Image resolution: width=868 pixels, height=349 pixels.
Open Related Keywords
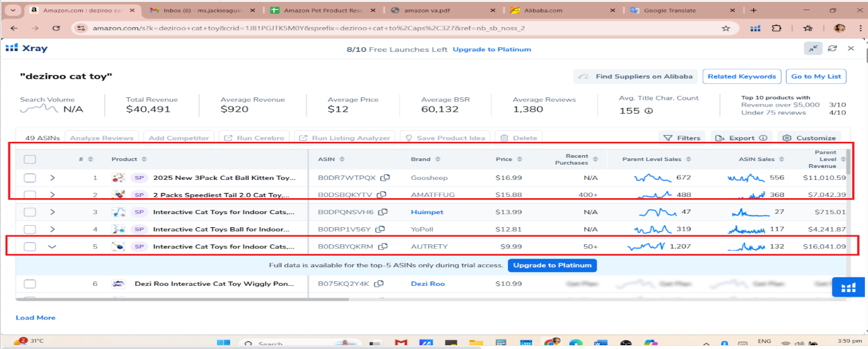[742, 76]
